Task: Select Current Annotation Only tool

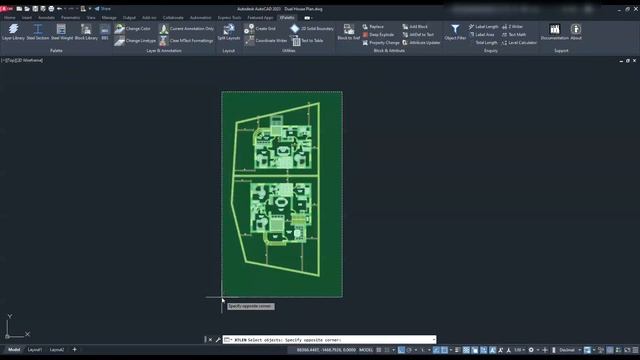Action: coord(186,29)
